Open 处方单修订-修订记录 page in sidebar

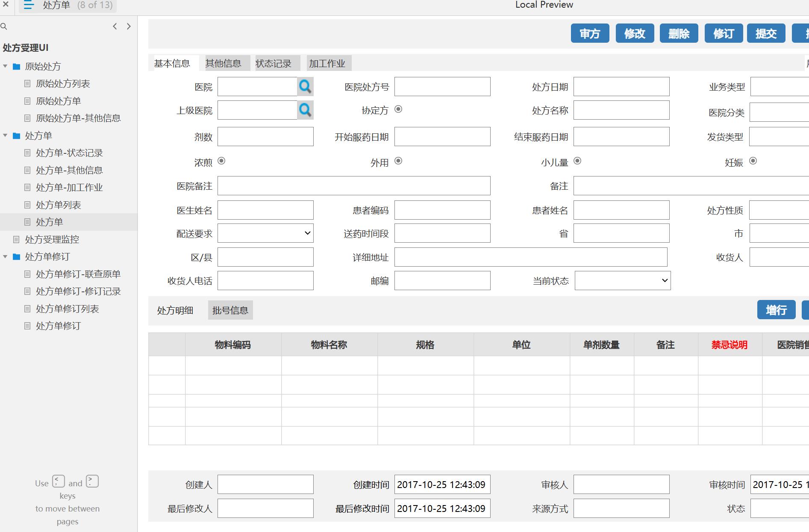(x=78, y=291)
